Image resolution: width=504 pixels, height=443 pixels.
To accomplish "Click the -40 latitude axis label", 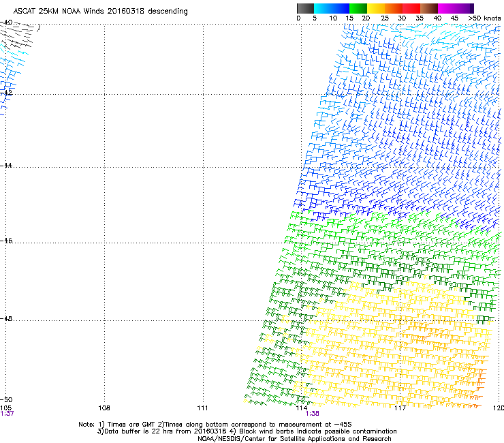I will (6, 22).
